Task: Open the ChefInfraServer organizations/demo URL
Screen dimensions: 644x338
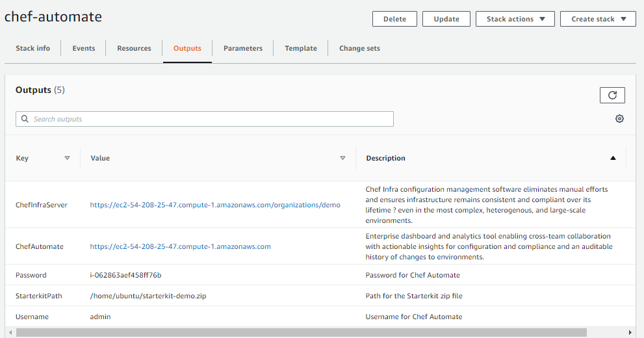Action: pyautogui.click(x=214, y=205)
